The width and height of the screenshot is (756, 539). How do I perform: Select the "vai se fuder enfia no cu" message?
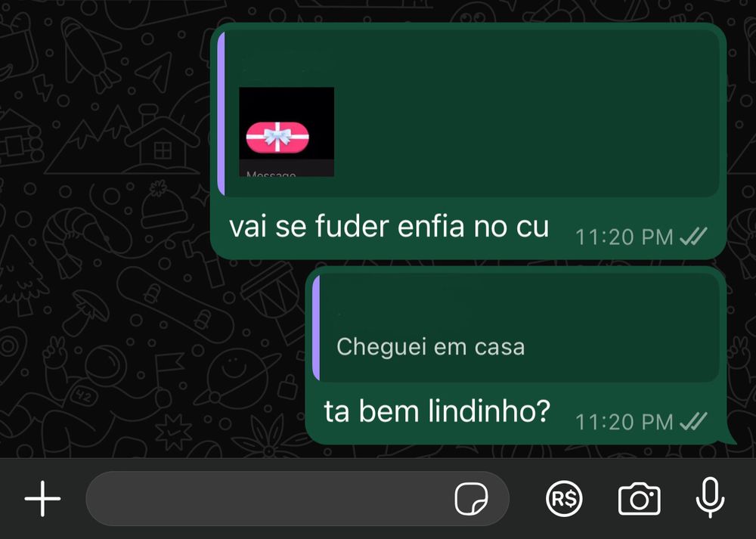tap(389, 227)
